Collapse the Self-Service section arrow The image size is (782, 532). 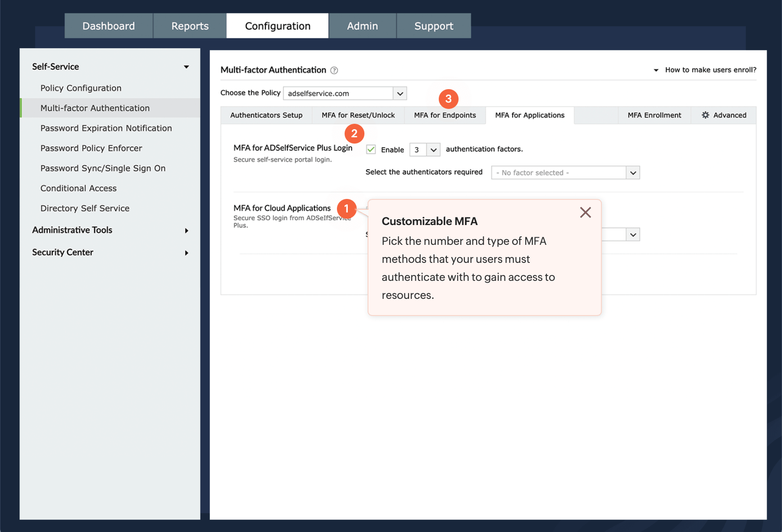pos(186,67)
